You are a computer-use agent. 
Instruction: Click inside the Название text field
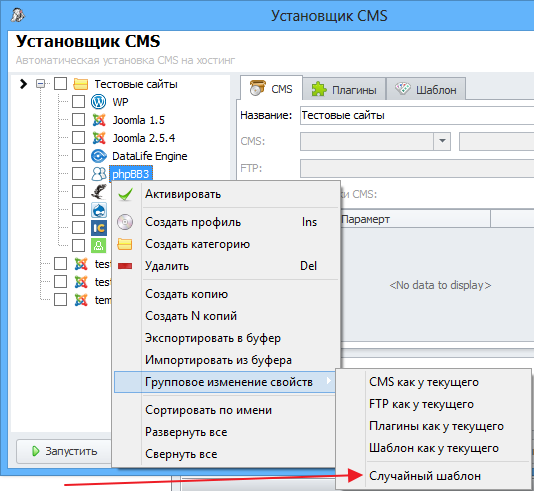[x=417, y=115]
